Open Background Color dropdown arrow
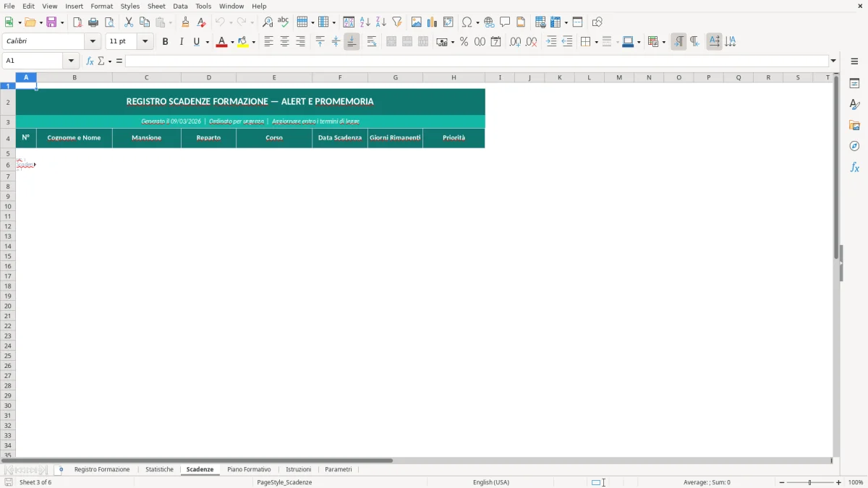The height and width of the screenshot is (488, 868). (x=254, y=43)
